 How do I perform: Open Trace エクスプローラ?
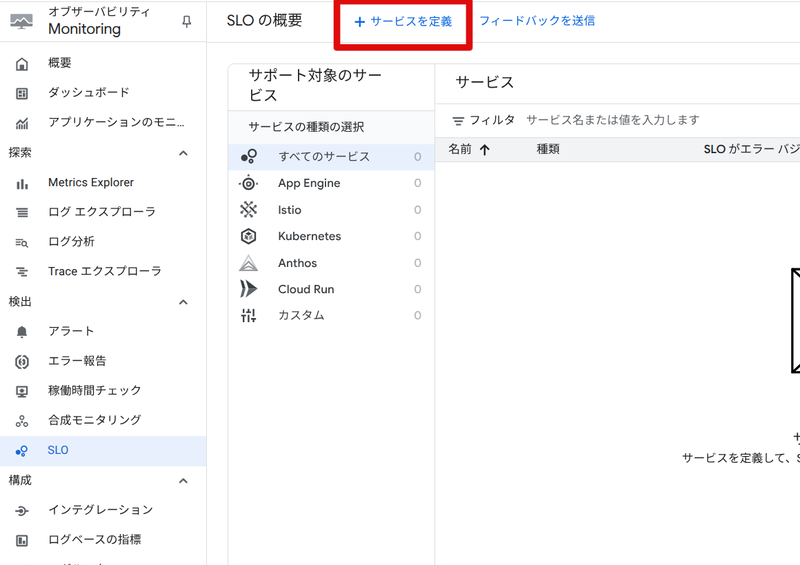pos(103,272)
